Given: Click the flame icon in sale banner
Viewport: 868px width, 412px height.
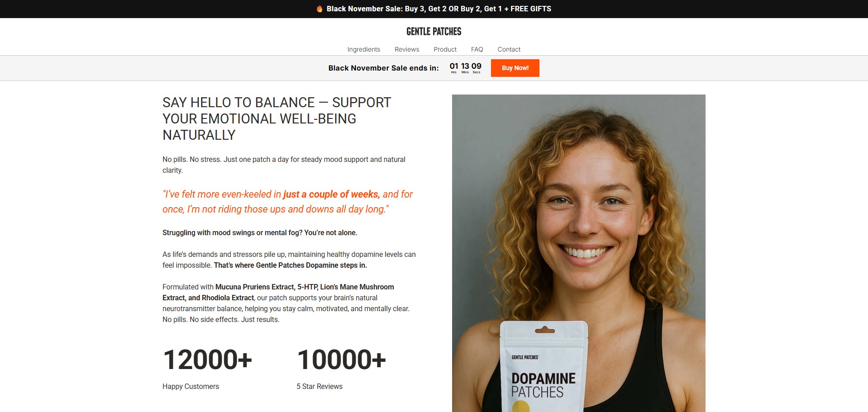Looking at the screenshot, I should [320, 9].
